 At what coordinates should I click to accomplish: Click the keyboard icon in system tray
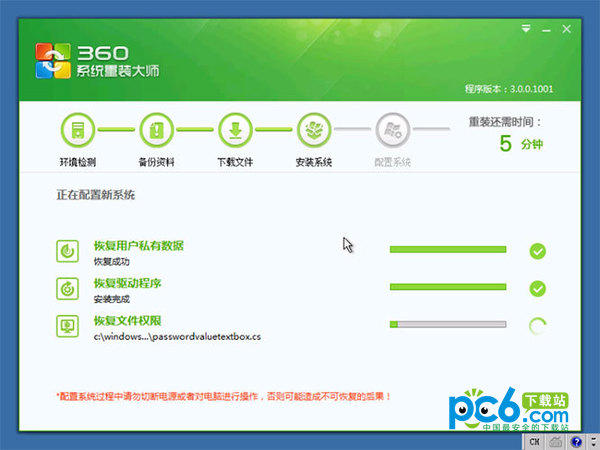click(x=556, y=442)
